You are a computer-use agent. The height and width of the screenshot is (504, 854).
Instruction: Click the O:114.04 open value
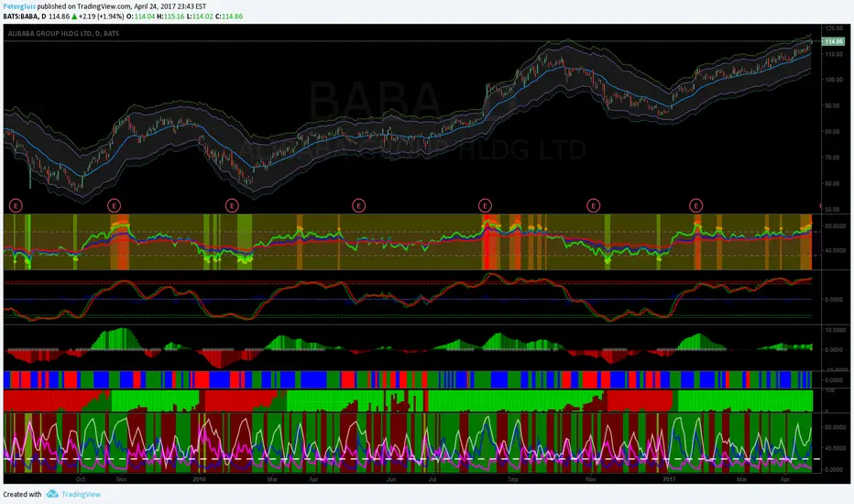pos(141,16)
